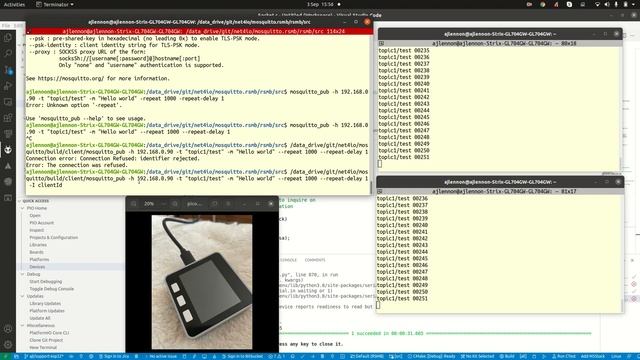640x360 pixels.
Task: Open the system menu arrow in top bar
Action: click(634, 4)
